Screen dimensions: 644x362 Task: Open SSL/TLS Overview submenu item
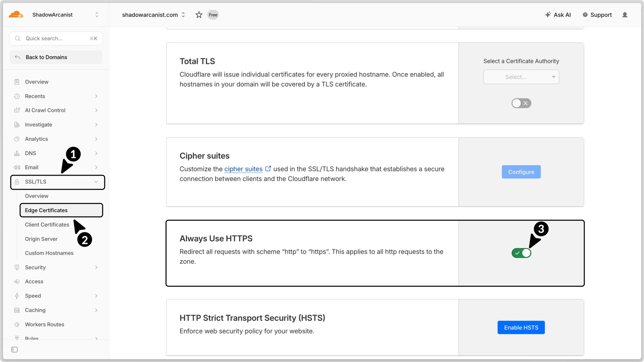(x=37, y=196)
